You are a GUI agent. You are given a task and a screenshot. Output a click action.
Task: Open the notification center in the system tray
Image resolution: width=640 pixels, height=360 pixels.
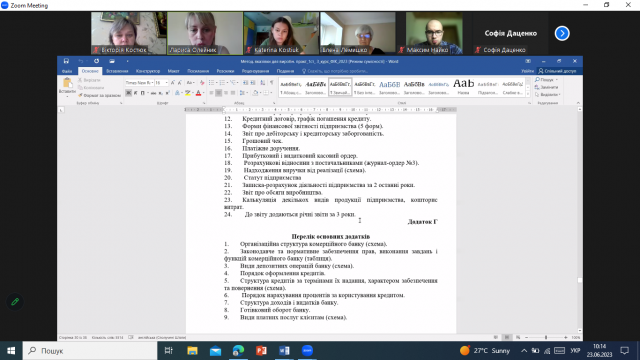[625, 351]
